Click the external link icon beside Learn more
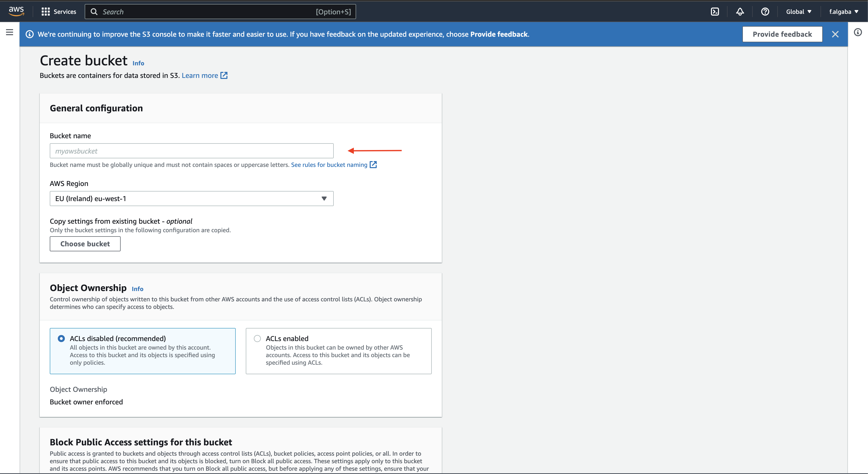Screen dimensions: 868x474 224,75
